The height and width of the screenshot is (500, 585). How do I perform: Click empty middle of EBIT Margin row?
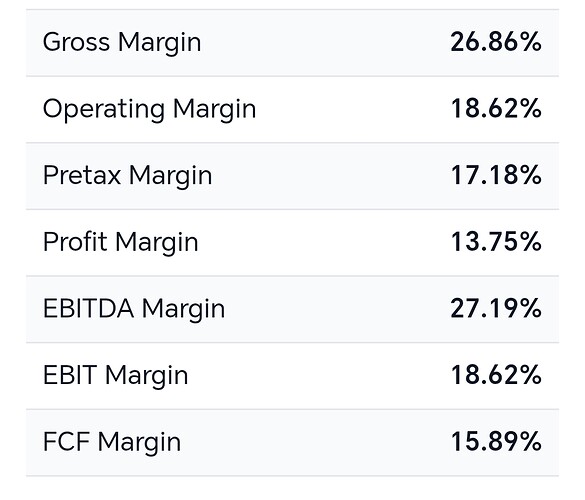click(317, 376)
